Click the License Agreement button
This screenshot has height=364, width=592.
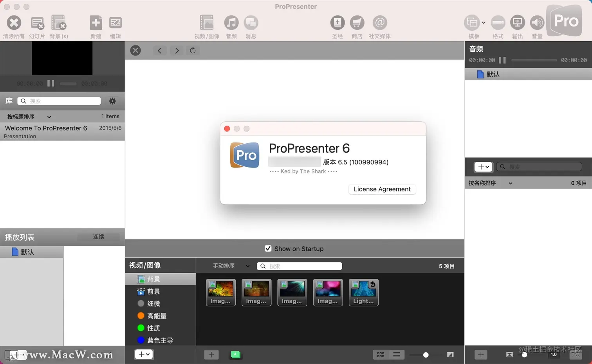382,189
